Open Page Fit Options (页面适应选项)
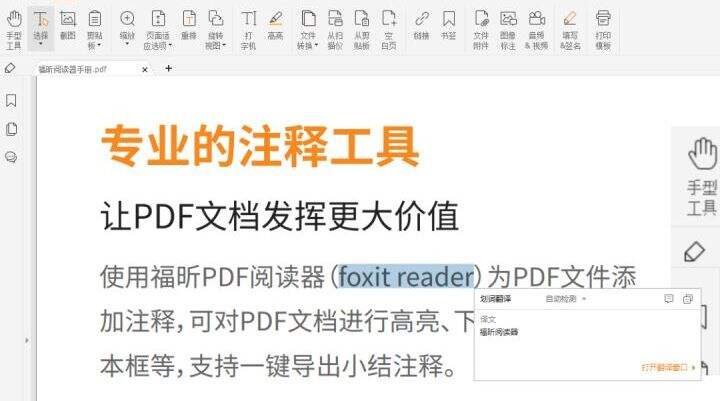 click(158, 29)
